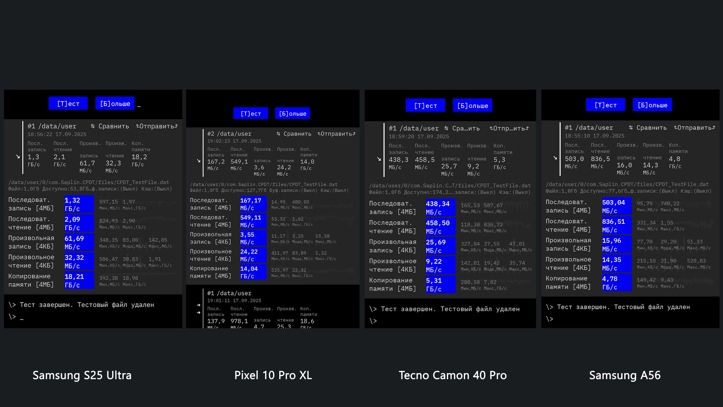This screenshot has width=723, height=407.
Task: Click Отправить in the Pixel 10 Pro XL panel
Action: (337, 134)
